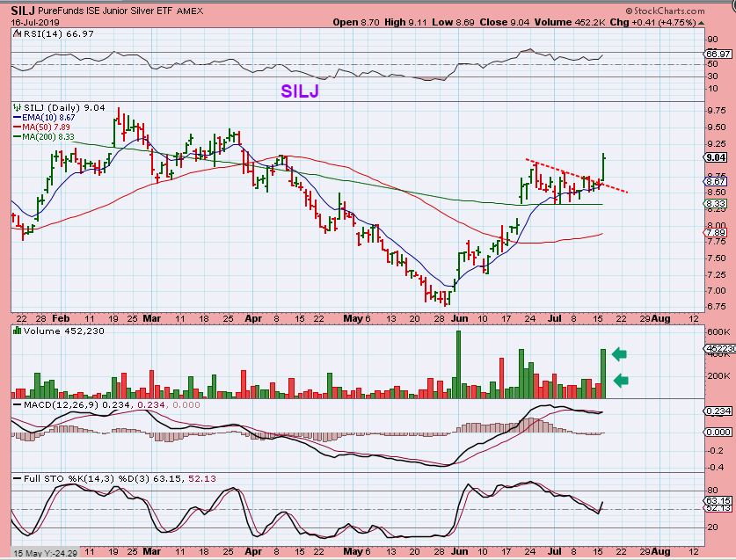
Task: Click the AMEX exchange label
Action: (190, 11)
